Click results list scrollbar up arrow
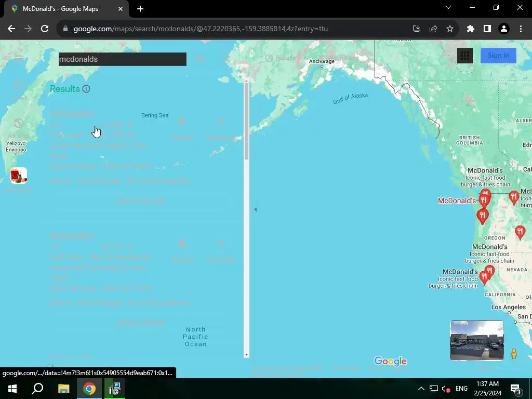 [246, 81]
